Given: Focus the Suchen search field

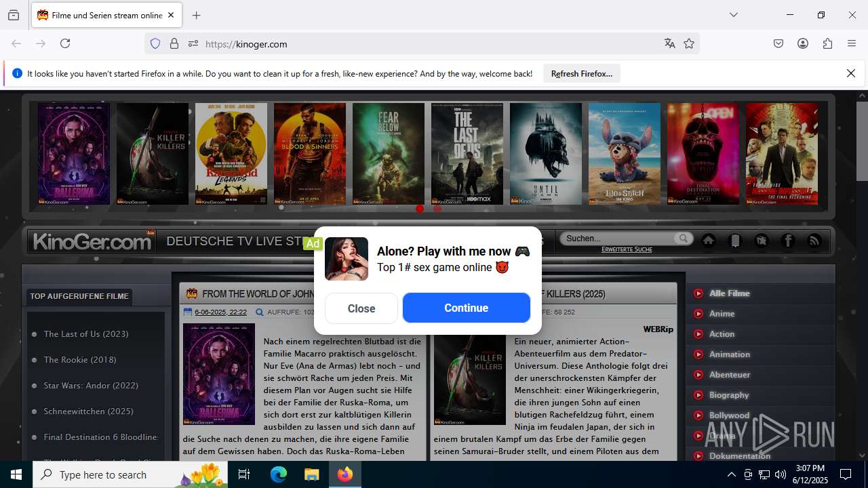Looking at the screenshot, I should (618, 239).
